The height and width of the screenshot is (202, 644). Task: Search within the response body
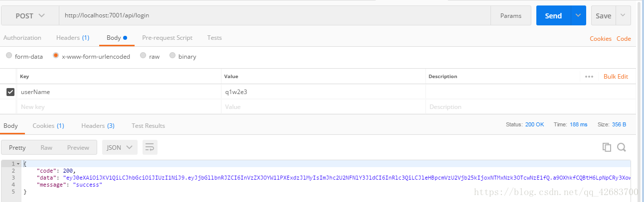[622, 147]
